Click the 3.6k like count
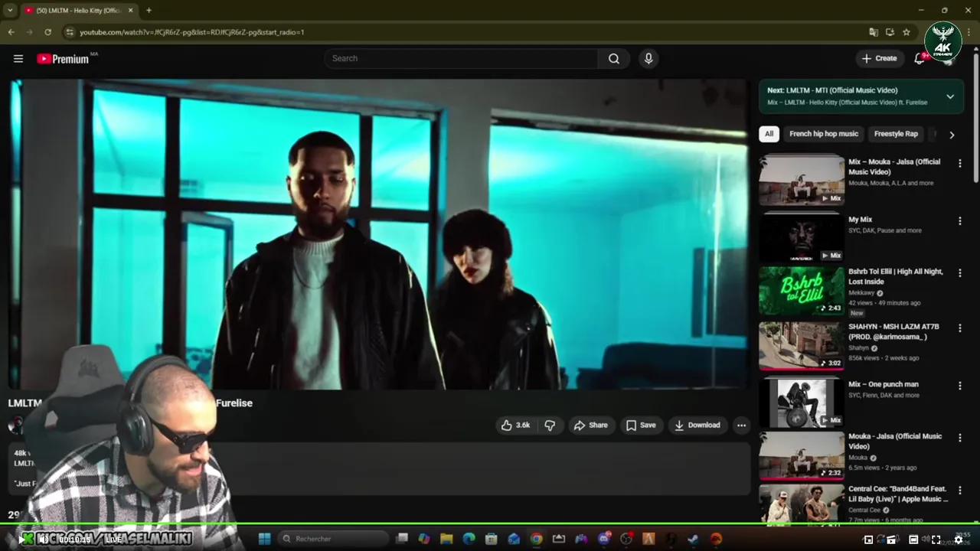 523,425
